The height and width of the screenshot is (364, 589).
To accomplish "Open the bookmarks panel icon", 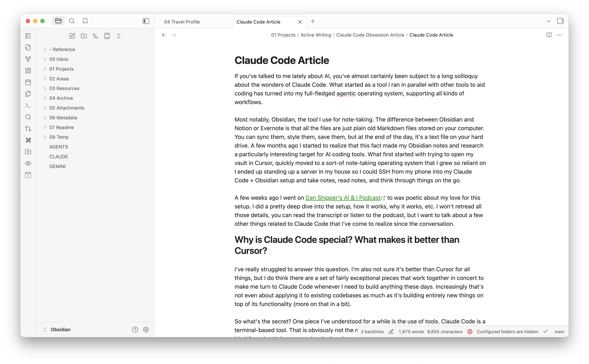I will (85, 21).
